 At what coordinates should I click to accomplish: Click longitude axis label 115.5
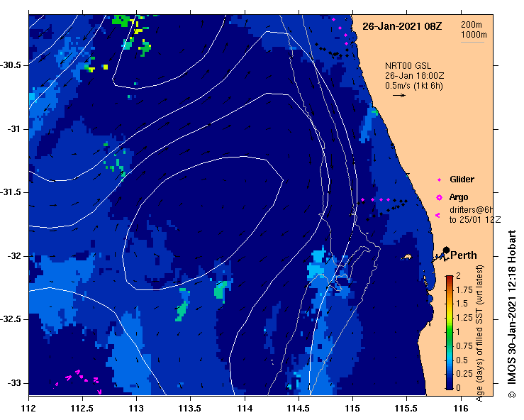(407, 409)
